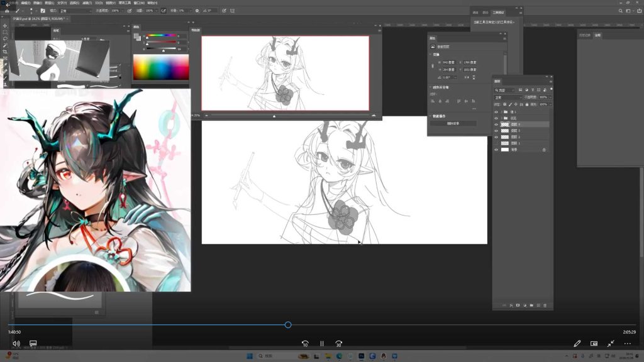The width and height of the screenshot is (644, 362).
Task: Delete layer using trash icon
Action: [x=545, y=305]
